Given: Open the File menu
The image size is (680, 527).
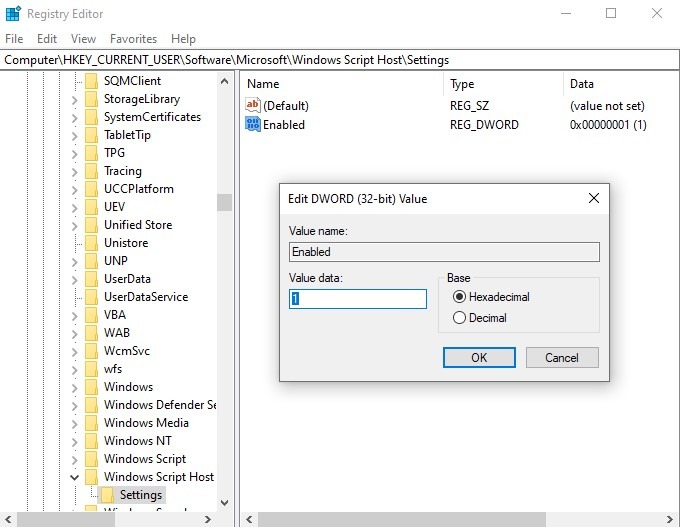Looking at the screenshot, I should (x=14, y=39).
